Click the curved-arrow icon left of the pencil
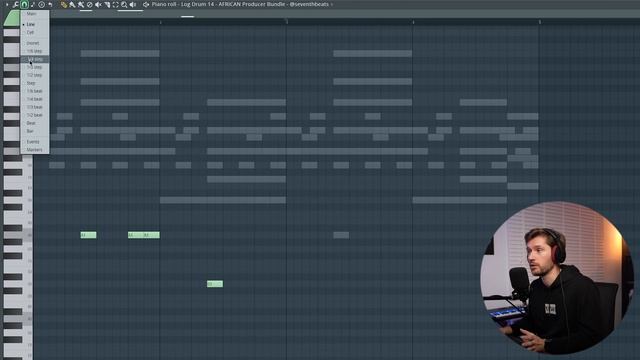 (50, 4)
